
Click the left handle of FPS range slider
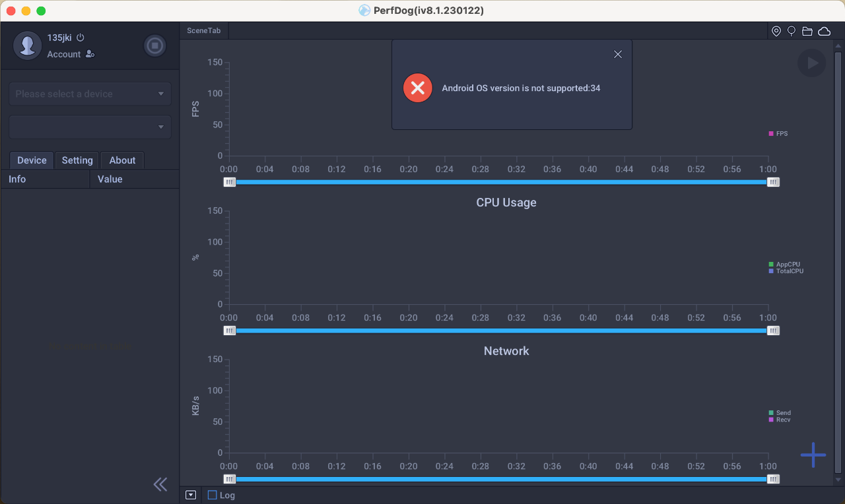(x=229, y=182)
